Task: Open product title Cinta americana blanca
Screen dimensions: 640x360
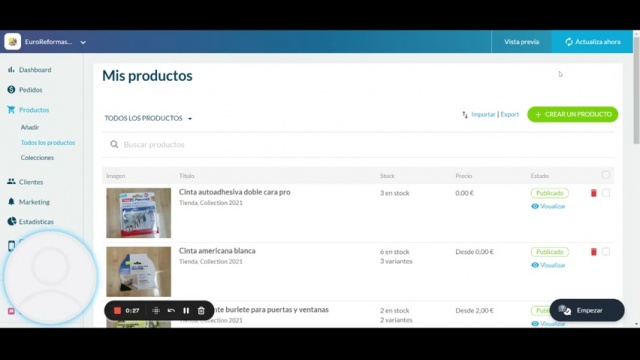Action: pos(217,251)
